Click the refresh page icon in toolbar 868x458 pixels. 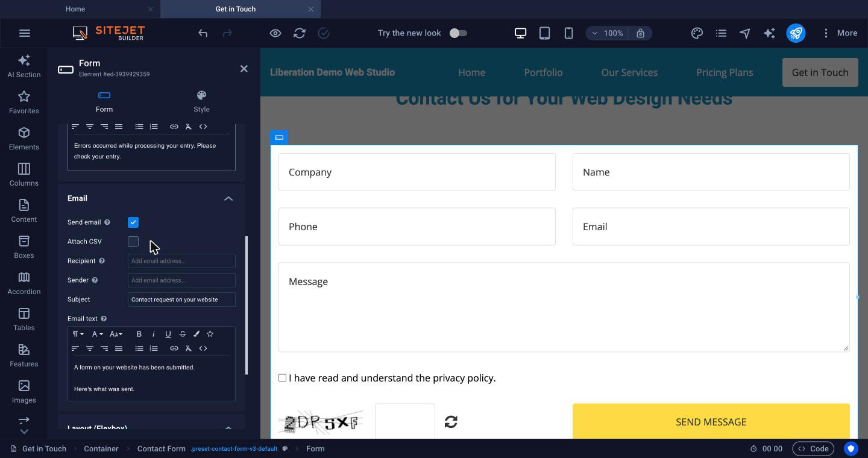(300, 33)
